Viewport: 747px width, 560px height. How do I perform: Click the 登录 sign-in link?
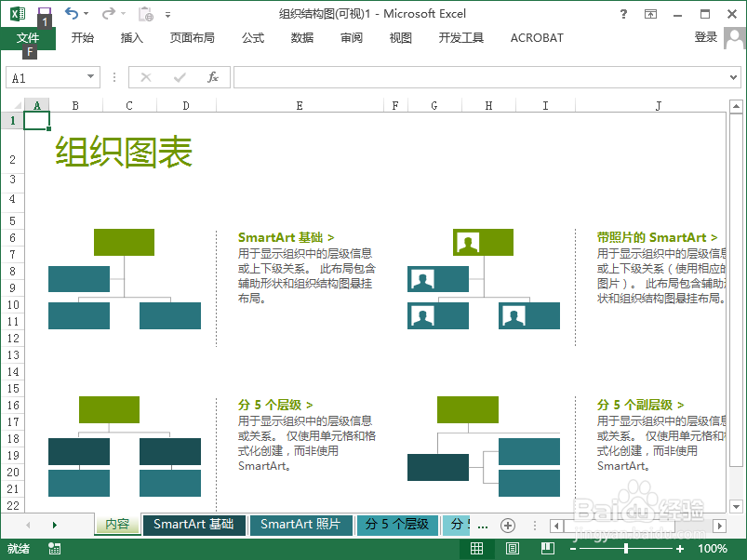(705, 37)
